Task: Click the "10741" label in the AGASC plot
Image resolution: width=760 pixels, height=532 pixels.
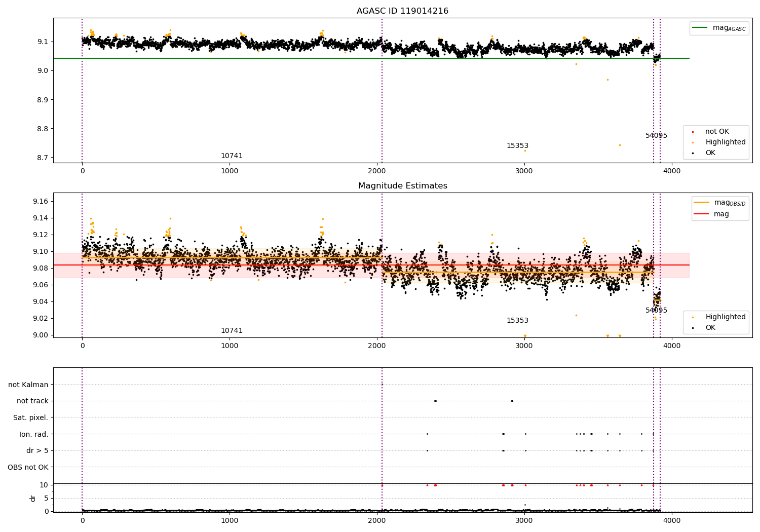Action: [x=232, y=156]
